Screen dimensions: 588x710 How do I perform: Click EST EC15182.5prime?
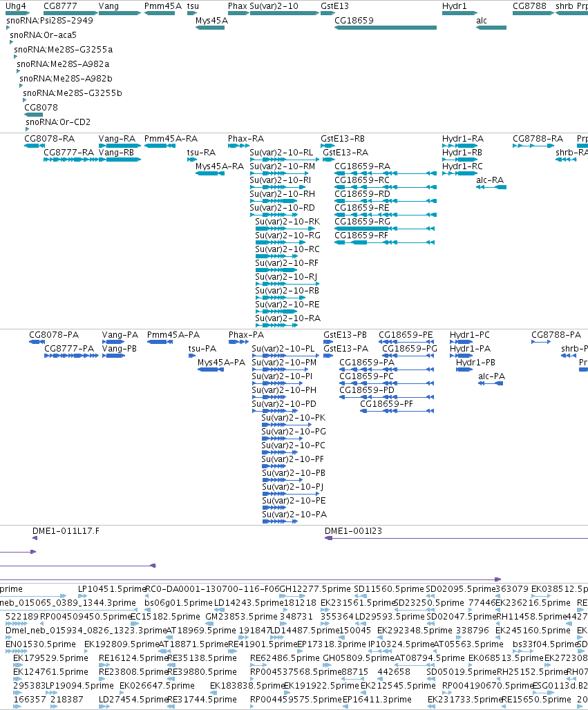coord(165,617)
